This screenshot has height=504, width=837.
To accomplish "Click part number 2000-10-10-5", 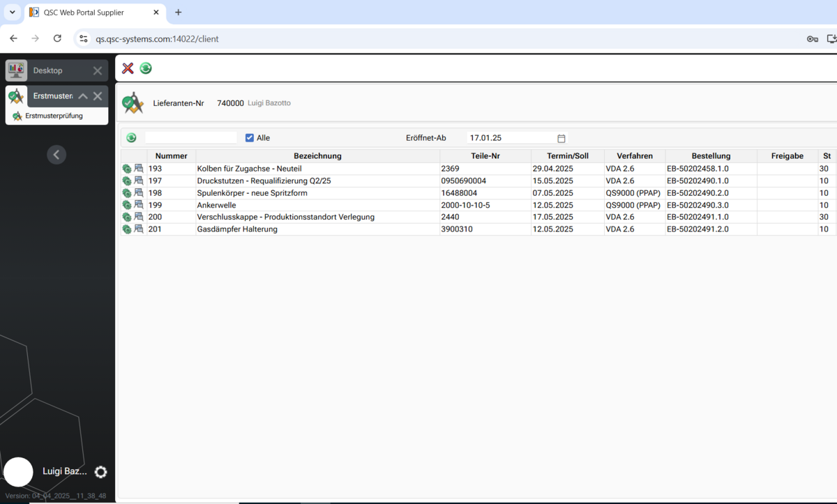I will click(465, 205).
